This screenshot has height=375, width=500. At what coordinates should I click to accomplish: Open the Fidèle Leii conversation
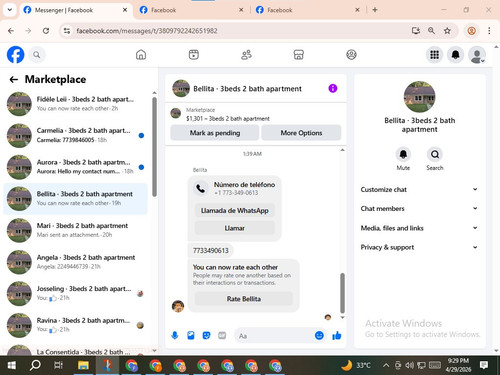click(x=76, y=104)
